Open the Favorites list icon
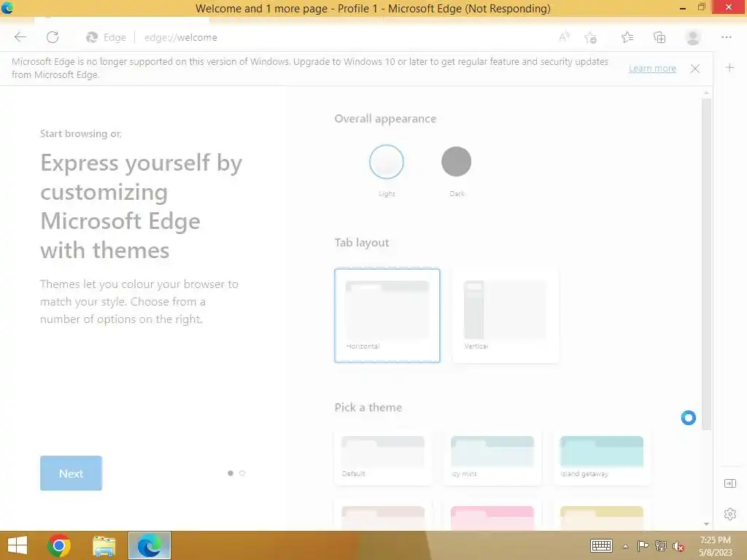This screenshot has width=747, height=560. click(x=627, y=37)
